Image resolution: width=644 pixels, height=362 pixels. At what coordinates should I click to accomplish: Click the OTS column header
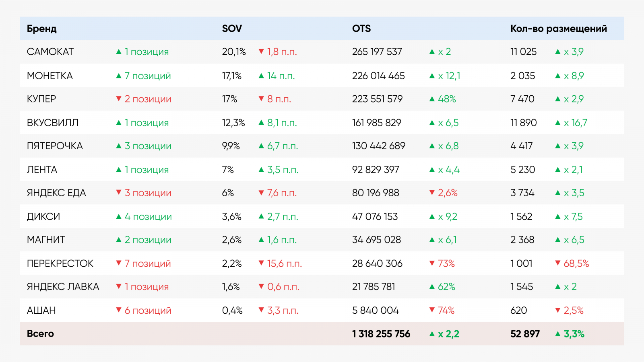(x=361, y=29)
